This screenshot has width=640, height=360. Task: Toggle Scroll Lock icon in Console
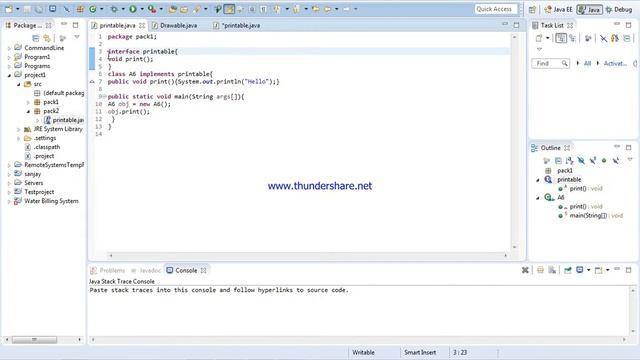pos(552,270)
